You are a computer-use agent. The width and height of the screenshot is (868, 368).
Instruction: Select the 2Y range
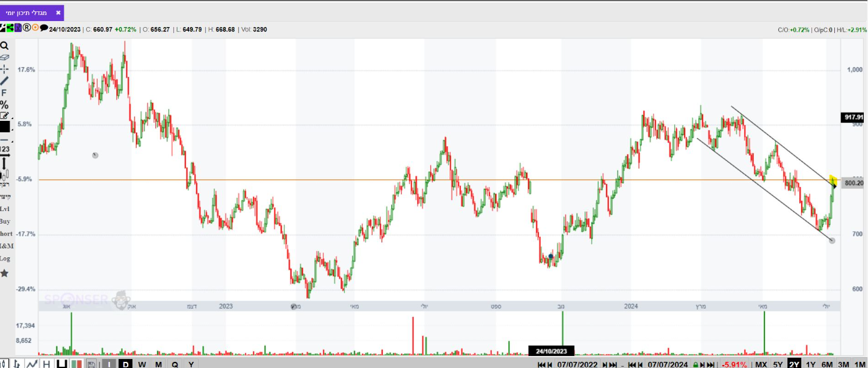point(795,364)
